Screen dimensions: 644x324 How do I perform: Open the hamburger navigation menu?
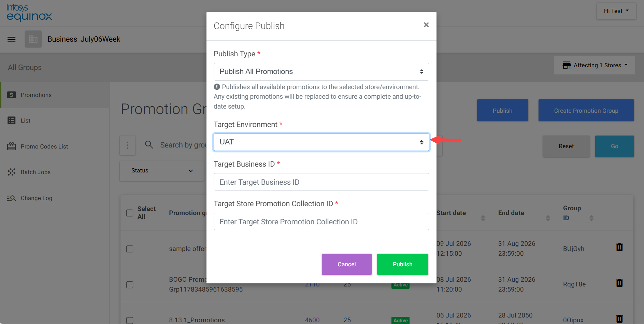pyautogui.click(x=12, y=39)
